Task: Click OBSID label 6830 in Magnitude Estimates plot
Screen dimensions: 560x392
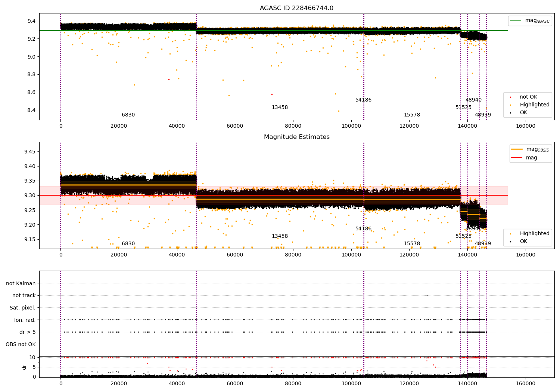Action: pyautogui.click(x=128, y=244)
